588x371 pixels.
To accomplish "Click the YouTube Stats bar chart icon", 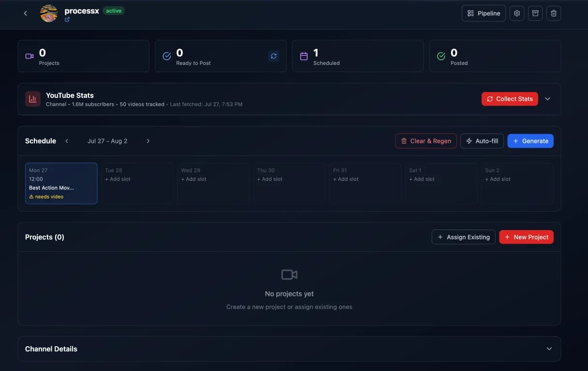I will (x=33, y=99).
